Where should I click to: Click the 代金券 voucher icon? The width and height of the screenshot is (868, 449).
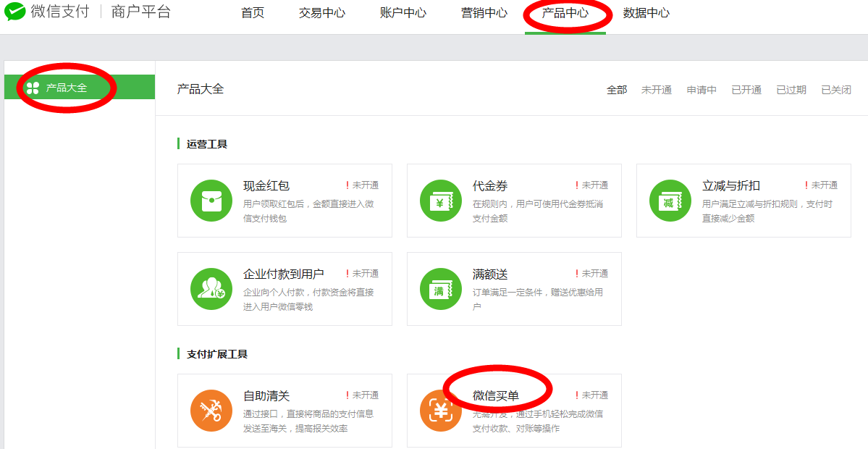441,201
